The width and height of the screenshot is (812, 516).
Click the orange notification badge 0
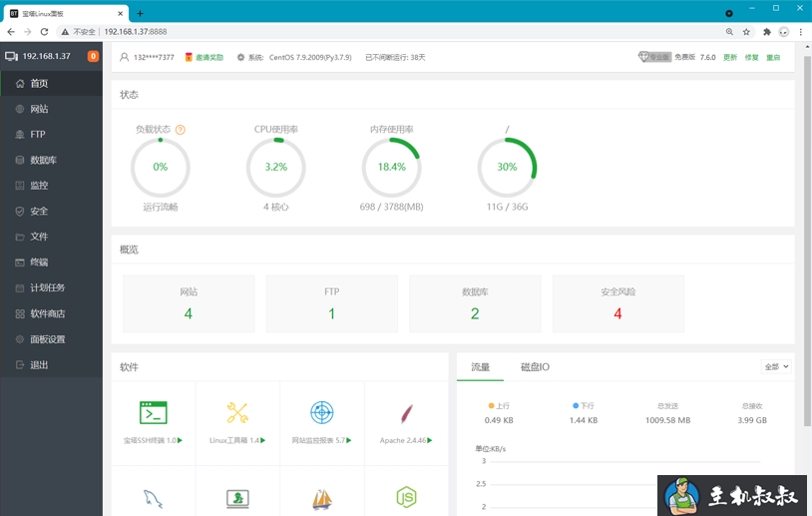[x=93, y=56]
